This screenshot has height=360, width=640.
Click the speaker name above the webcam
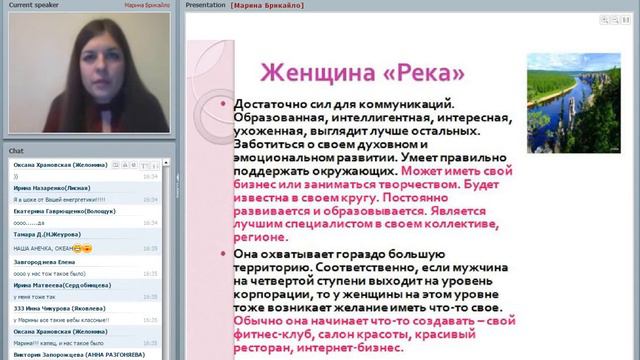(147, 5)
